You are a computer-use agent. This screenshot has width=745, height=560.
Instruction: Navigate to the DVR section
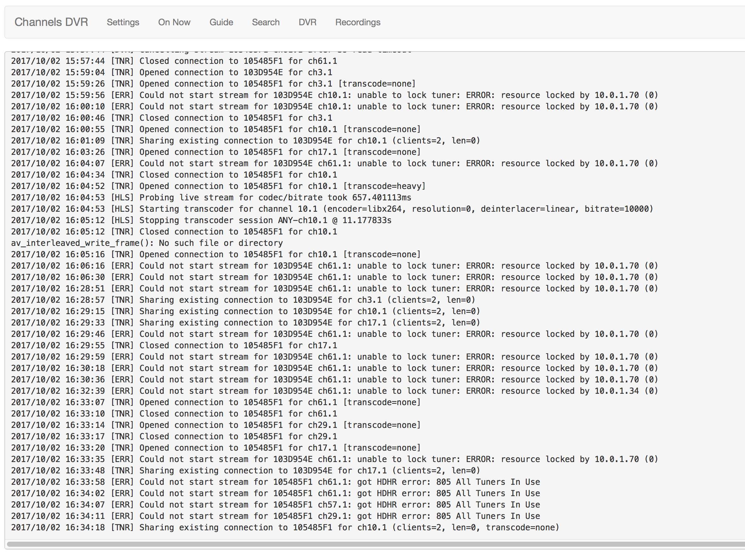click(x=307, y=22)
